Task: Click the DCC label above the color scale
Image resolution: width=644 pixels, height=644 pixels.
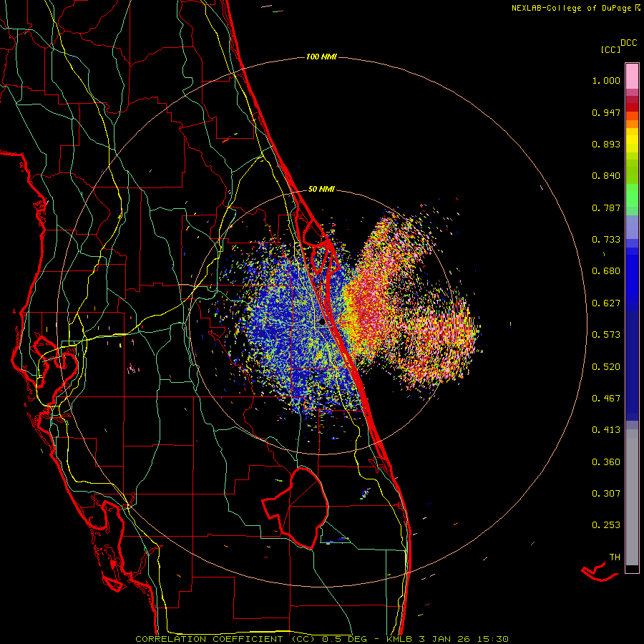Action: click(629, 43)
